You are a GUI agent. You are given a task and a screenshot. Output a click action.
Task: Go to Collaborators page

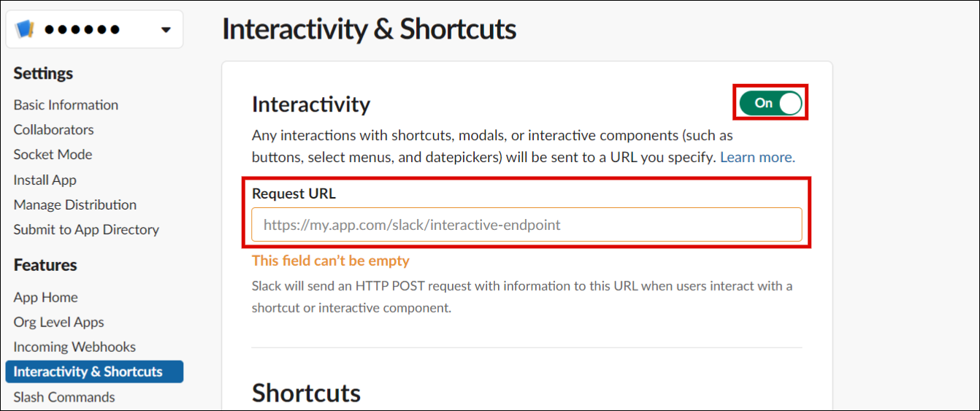tap(53, 130)
